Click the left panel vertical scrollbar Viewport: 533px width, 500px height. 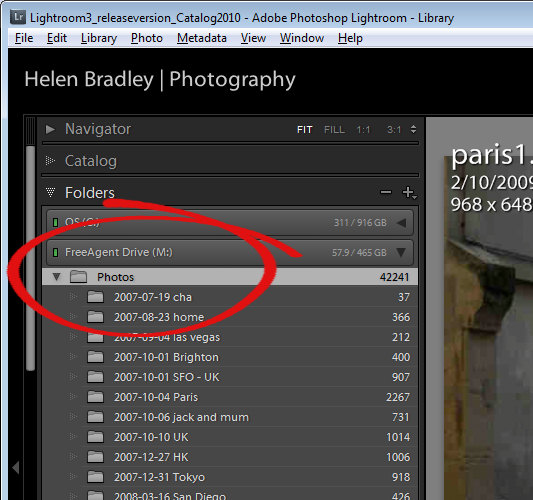[x=31, y=258]
